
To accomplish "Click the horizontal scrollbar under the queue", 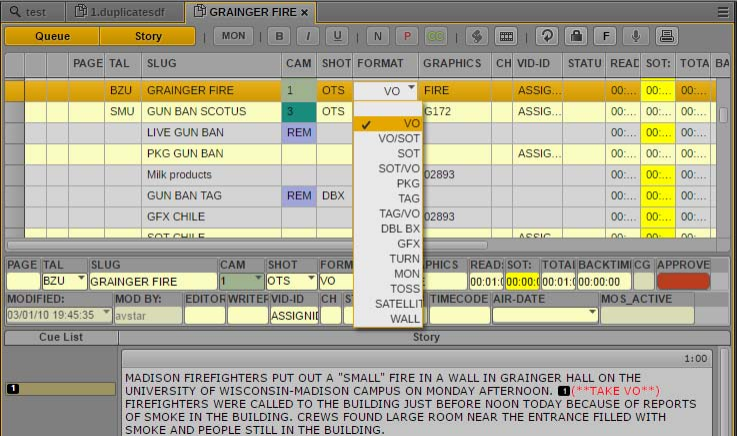I will pyautogui.click(x=247, y=245).
